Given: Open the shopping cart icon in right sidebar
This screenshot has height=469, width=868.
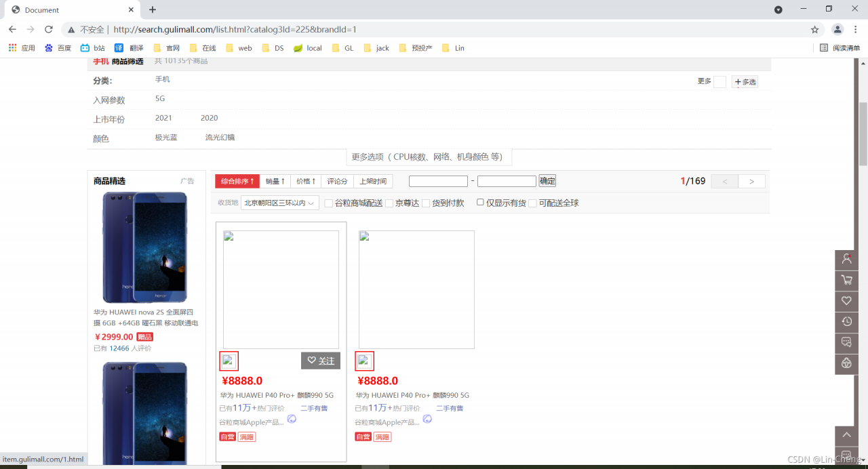Looking at the screenshot, I should click(x=846, y=280).
